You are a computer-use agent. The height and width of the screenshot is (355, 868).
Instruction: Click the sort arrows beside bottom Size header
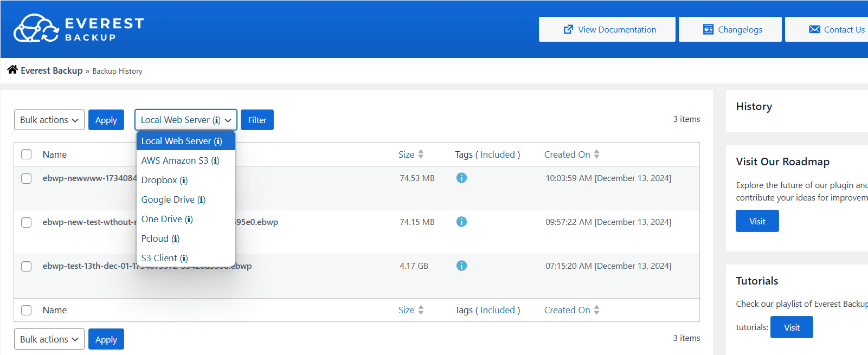pos(421,310)
